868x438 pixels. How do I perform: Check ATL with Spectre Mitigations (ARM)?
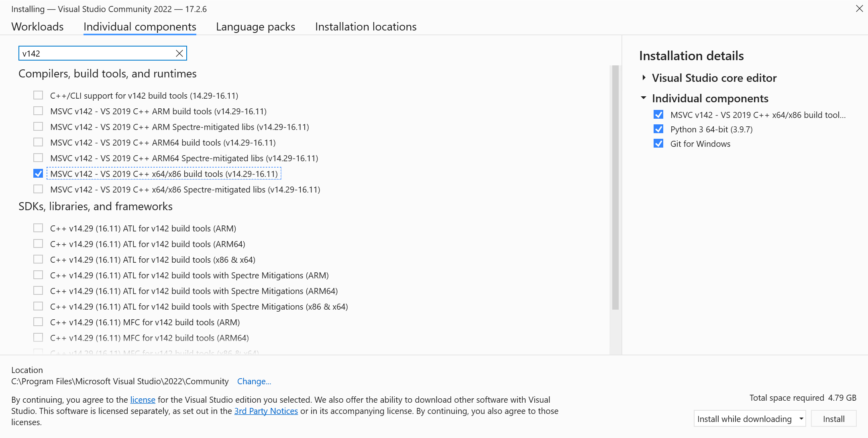38,275
